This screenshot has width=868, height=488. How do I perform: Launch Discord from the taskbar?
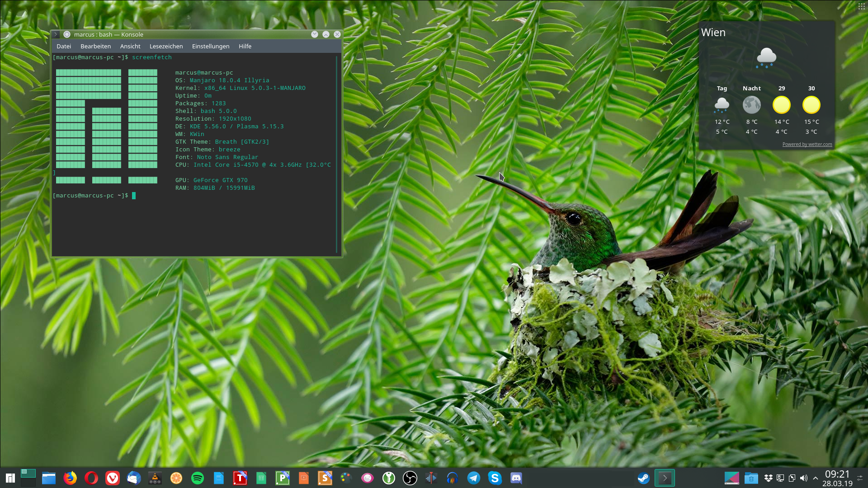point(516,478)
